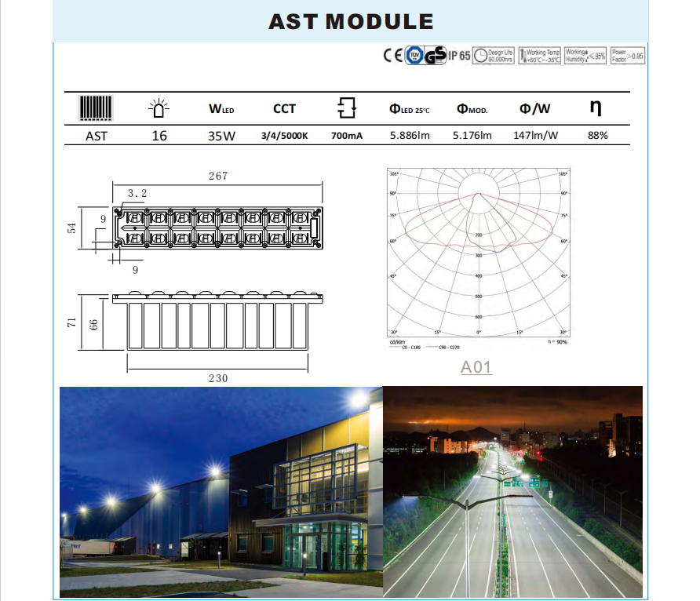700x601 pixels.
Task: Click the top-view module dimension drawing
Action: (219, 227)
